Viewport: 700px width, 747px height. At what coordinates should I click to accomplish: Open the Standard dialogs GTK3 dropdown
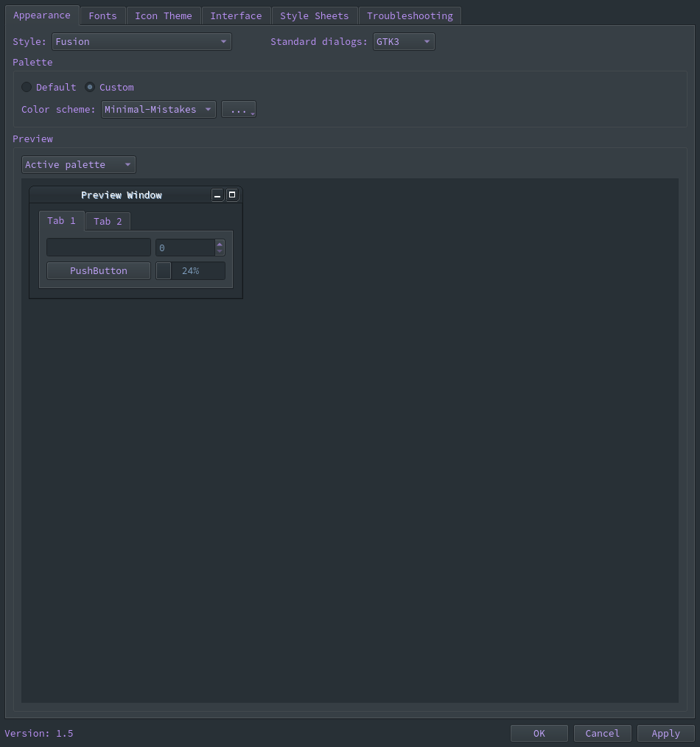click(x=404, y=41)
